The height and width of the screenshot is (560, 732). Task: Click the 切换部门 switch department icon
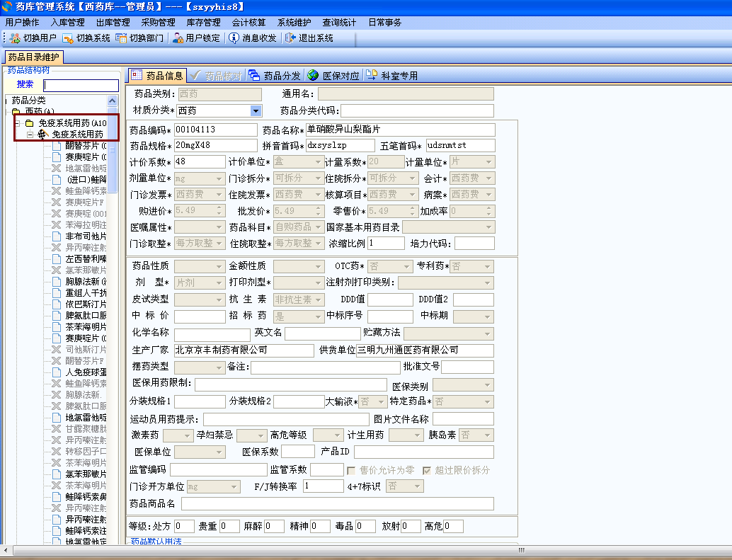121,38
